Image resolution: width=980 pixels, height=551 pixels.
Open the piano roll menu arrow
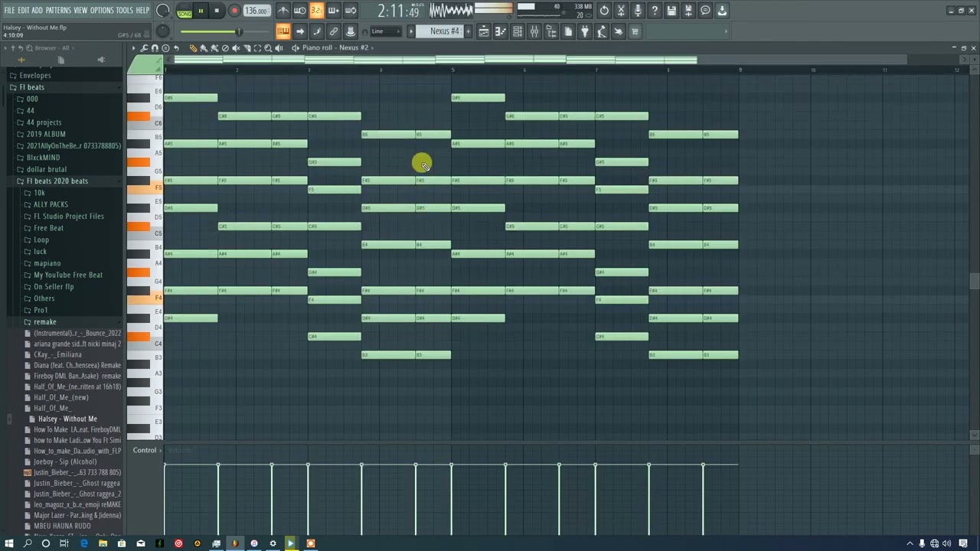tap(134, 47)
